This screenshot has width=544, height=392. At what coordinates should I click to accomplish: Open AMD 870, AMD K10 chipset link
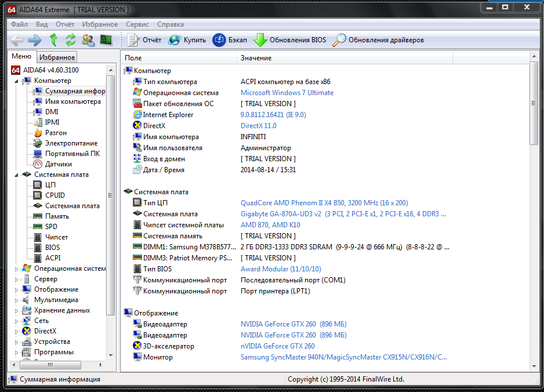click(270, 225)
